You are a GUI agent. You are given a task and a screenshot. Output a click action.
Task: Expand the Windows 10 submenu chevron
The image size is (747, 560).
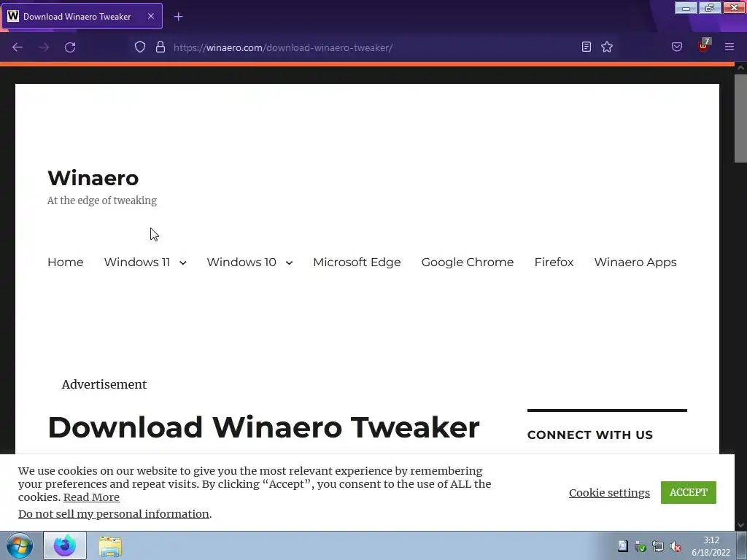289,262
